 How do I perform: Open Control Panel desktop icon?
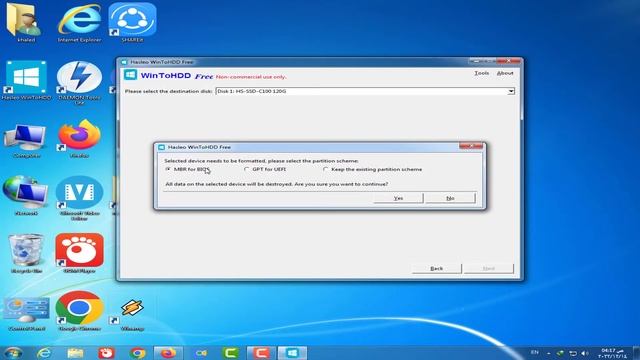click(26, 313)
